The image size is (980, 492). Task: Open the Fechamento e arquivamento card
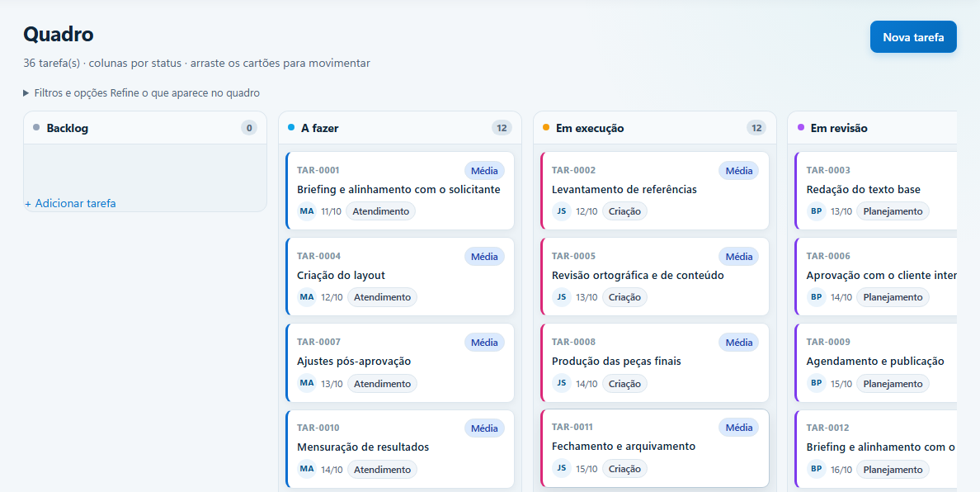[654, 447]
